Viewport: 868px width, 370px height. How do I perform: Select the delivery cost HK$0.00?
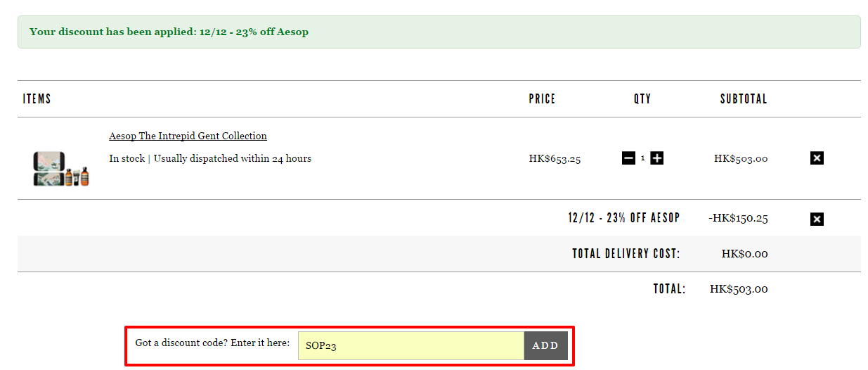coord(744,254)
